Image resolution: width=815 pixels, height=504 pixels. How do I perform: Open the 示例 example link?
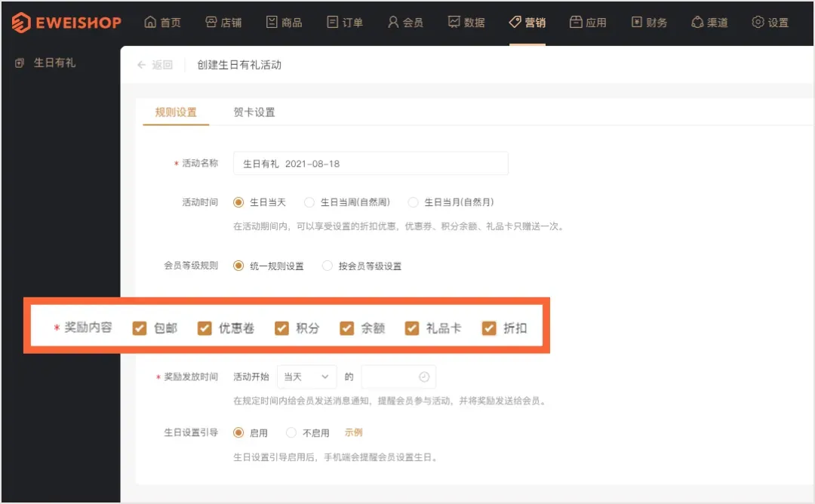(353, 432)
